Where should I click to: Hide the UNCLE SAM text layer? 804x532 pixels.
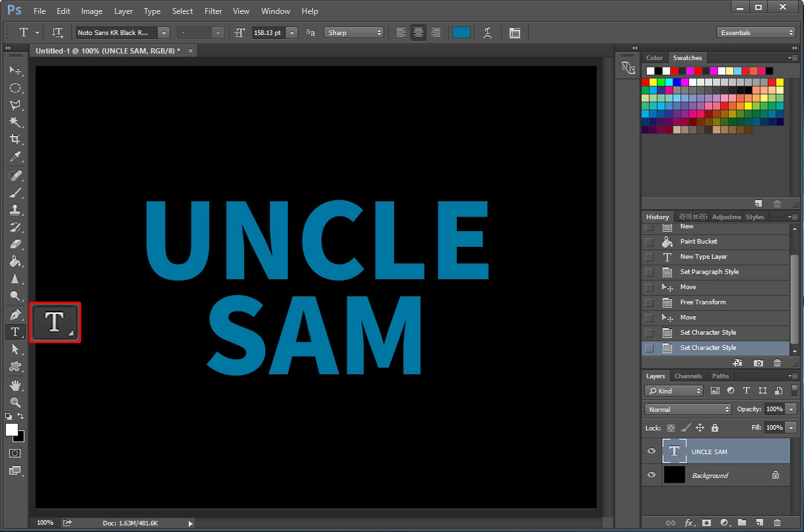point(652,451)
